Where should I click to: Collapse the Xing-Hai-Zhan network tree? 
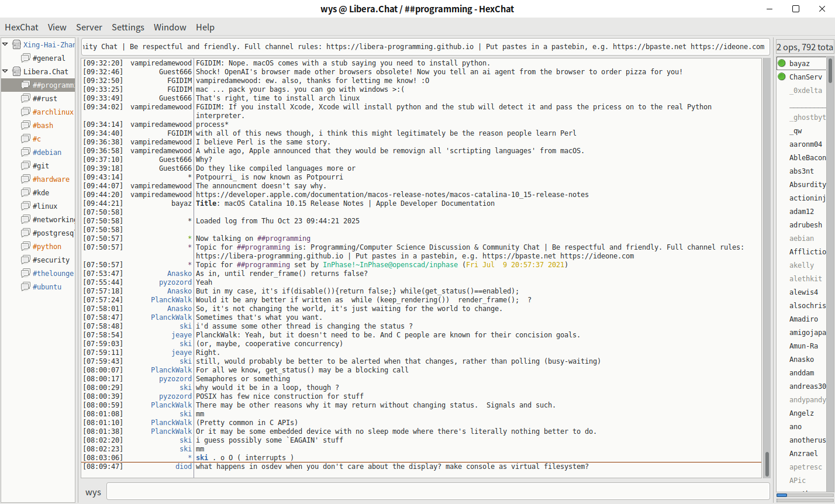[5, 44]
